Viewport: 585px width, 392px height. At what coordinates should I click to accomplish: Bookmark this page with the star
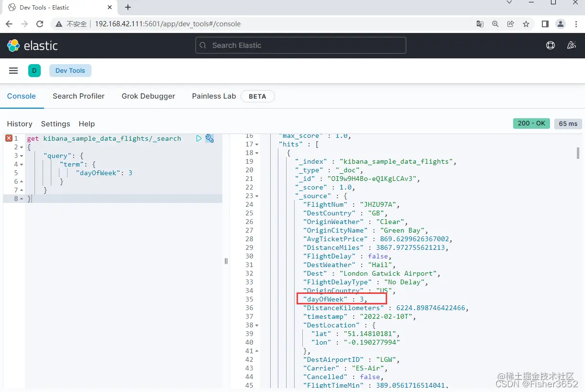526,24
